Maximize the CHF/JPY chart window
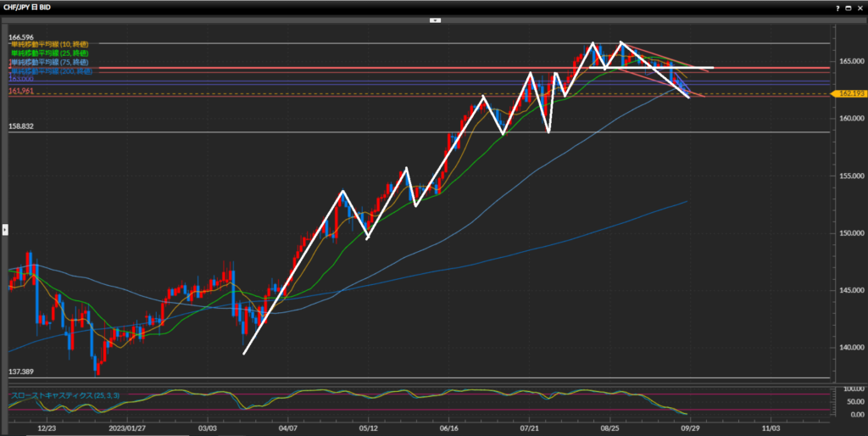868x436 pixels. tap(847, 7)
